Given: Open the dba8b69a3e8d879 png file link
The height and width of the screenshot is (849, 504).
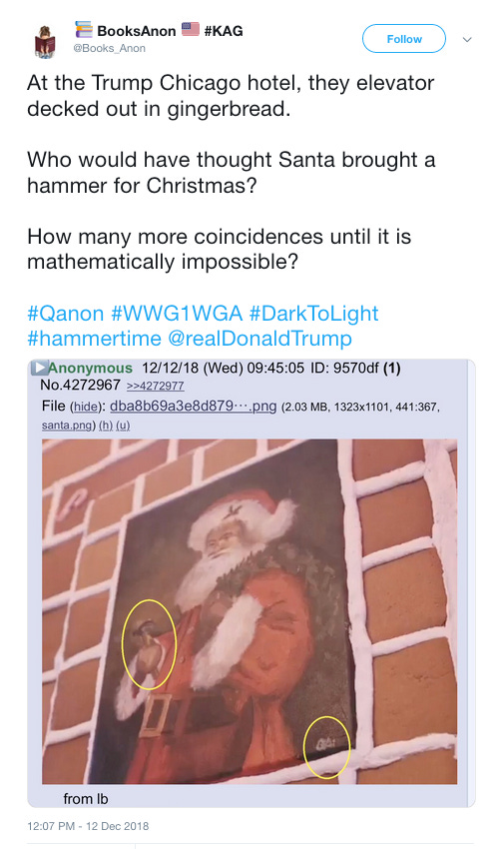Looking at the screenshot, I should pyautogui.click(x=193, y=407).
